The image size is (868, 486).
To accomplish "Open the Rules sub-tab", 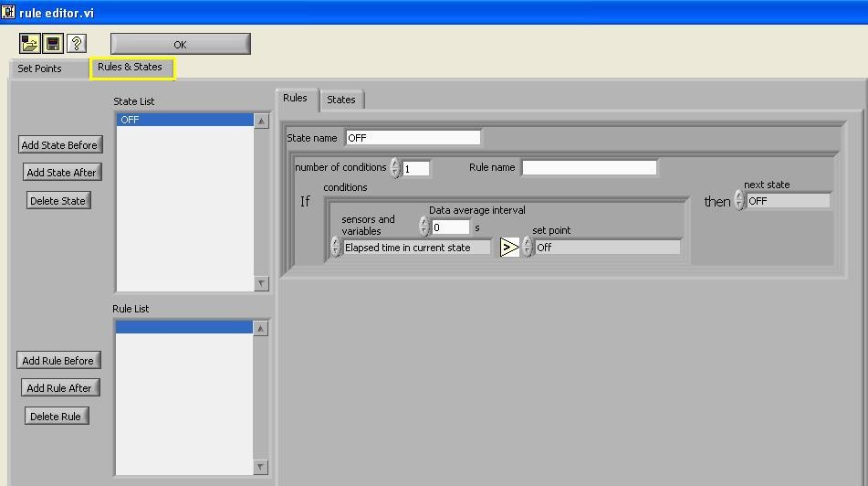I will click(296, 98).
